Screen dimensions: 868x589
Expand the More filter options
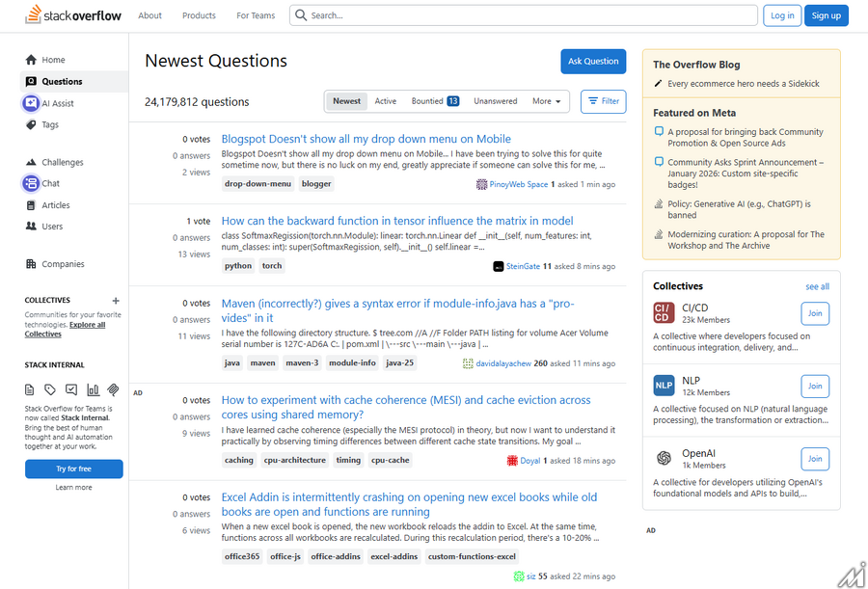click(x=545, y=100)
